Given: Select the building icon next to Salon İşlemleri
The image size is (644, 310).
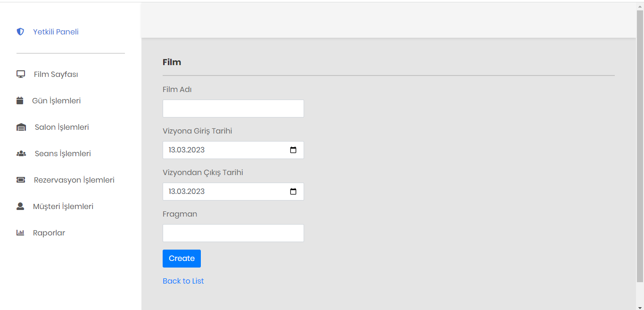Looking at the screenshot, I should coord(21,126).
